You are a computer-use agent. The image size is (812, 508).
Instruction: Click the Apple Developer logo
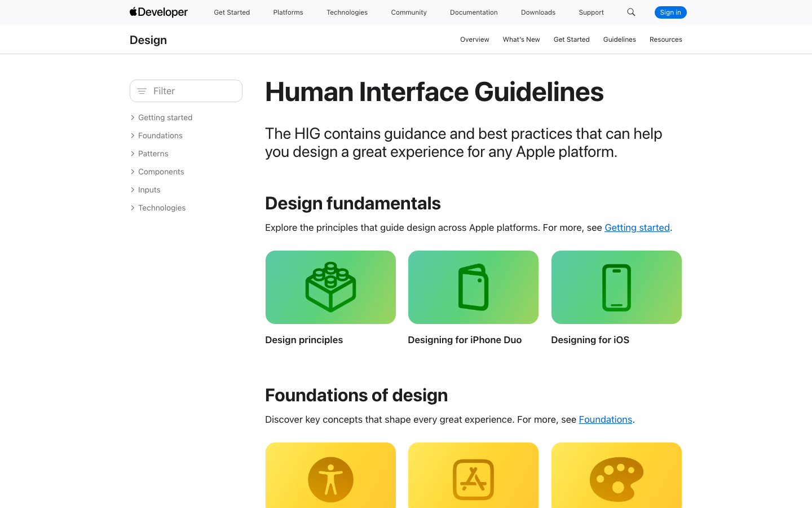click(x=158, y=12)
